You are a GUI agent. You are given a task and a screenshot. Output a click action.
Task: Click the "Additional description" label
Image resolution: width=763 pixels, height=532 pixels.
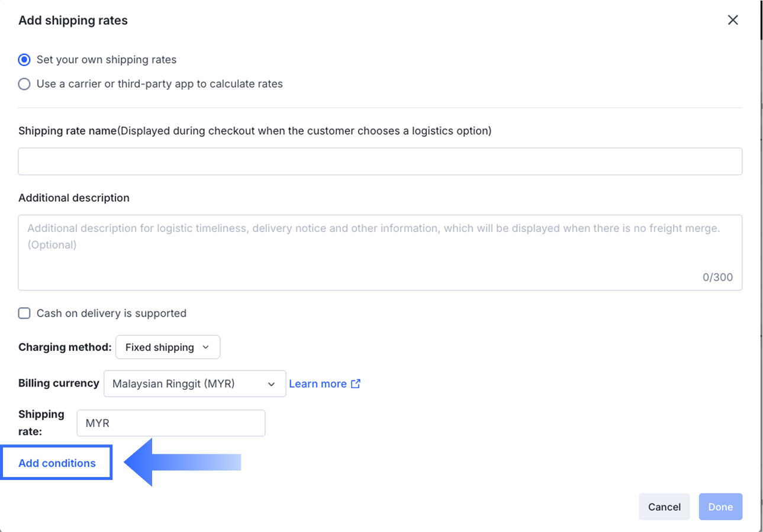point(74,198)
